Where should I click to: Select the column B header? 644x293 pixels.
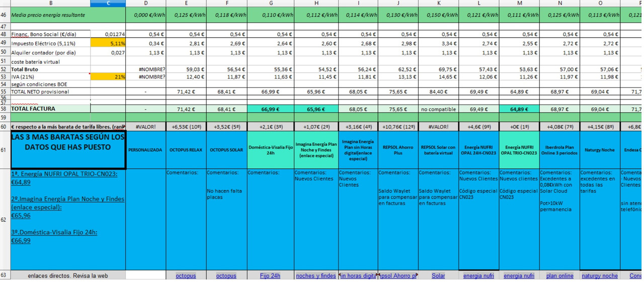pyautogui.click(x=51, y=4)
